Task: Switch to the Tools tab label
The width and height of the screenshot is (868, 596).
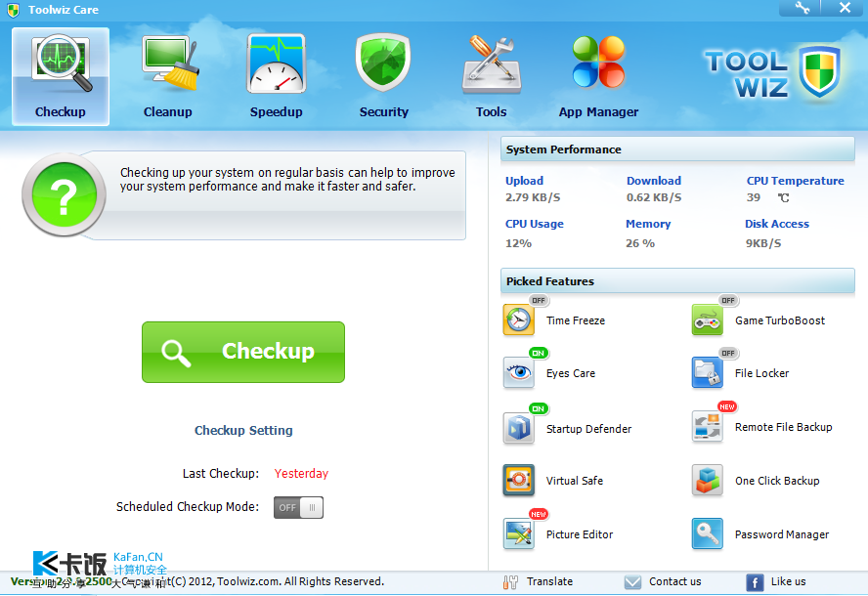Action: (491, 111)
